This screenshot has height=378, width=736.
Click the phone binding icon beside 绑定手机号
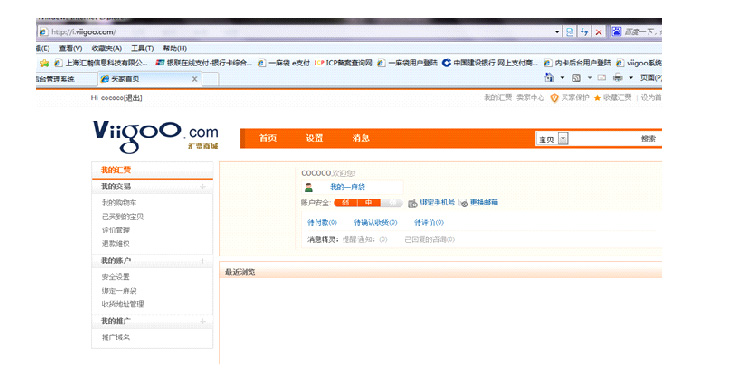pos(413,203)
